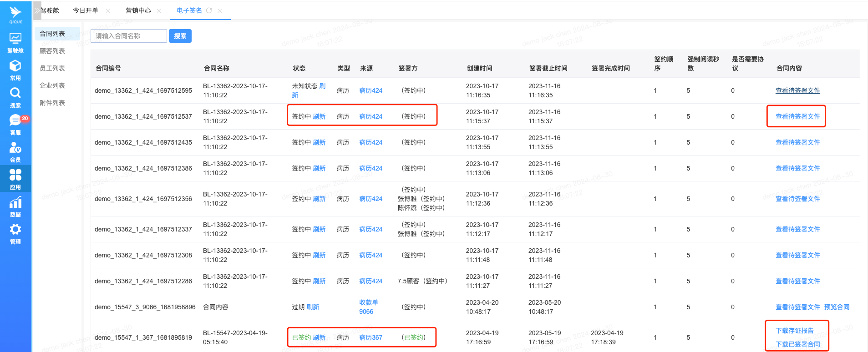Focus the 请输入合同名称 search field
The image size is (868, 352).
(x=129, y=36)
